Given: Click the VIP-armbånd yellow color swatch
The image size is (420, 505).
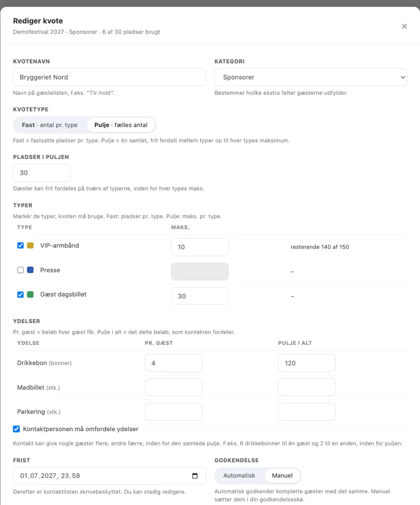Looking at the screenshot, I should point(30,246).
